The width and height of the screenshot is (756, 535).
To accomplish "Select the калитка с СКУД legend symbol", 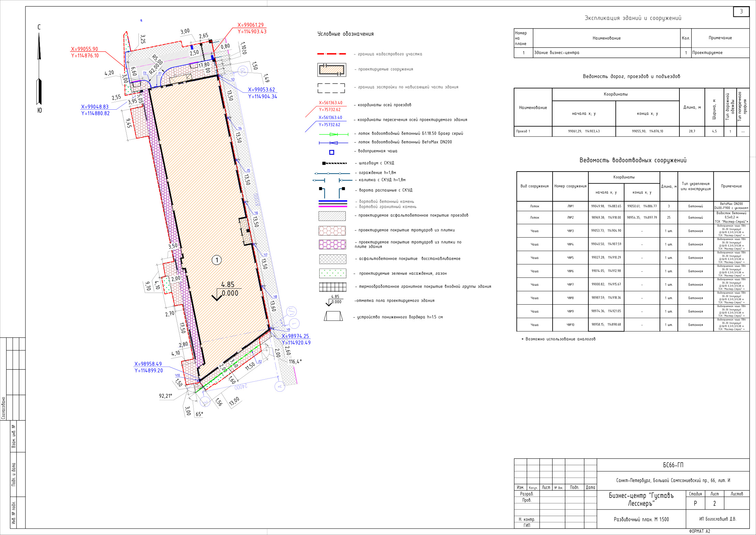I will click(333, 180).
